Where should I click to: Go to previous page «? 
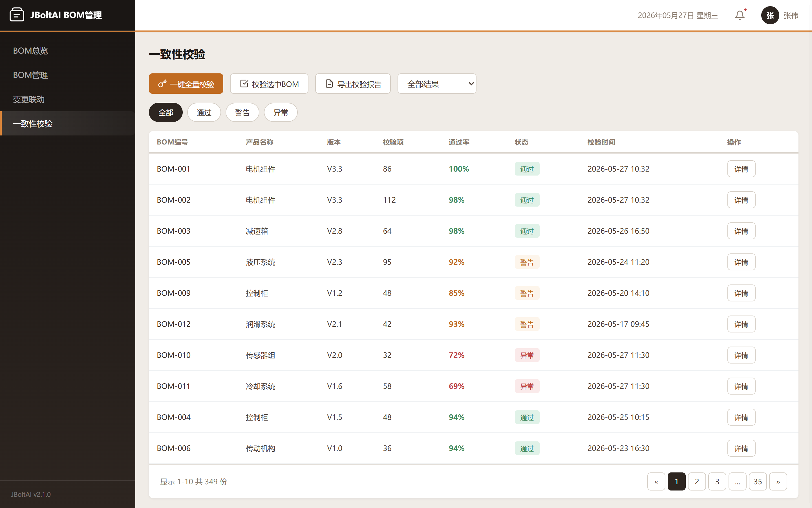[x=656, y=481]
